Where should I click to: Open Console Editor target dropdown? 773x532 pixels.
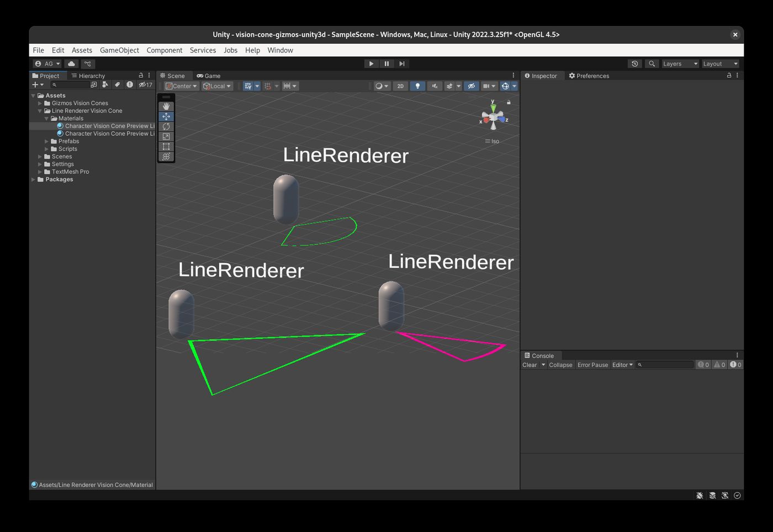622,365
